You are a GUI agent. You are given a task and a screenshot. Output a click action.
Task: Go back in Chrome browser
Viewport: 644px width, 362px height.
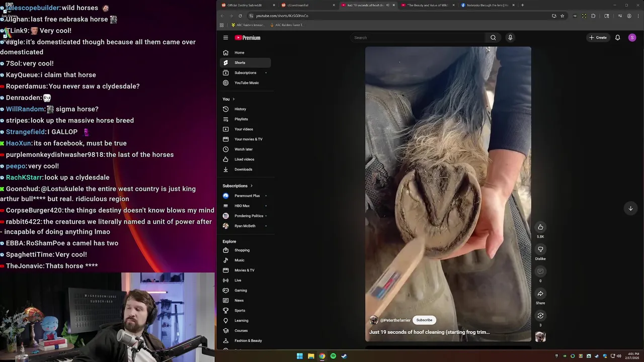coord(222,16)
